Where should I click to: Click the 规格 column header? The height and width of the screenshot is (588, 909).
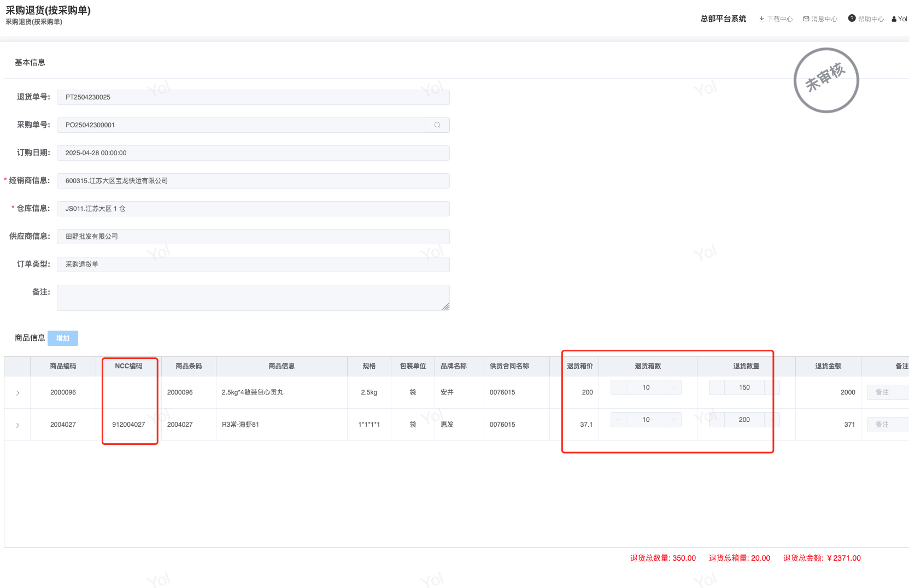369,366
